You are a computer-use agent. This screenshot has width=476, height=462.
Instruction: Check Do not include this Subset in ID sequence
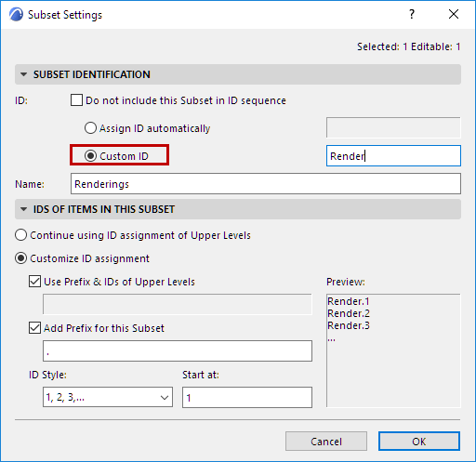pyautogui.click(x=76, y=100)
